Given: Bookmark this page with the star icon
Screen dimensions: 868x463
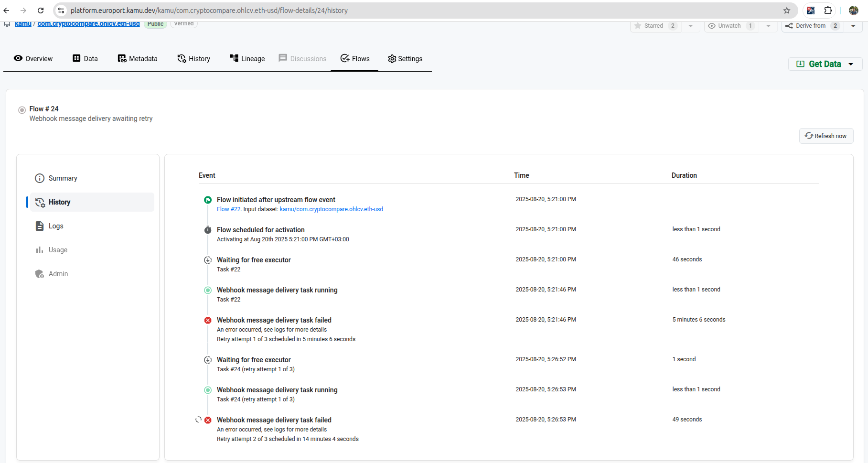Looking at the screenshot, I should pos(787,11).
